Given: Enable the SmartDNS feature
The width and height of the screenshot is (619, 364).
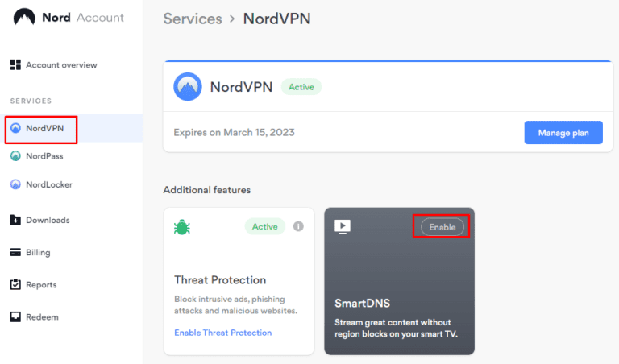Looking at the screenshot, I should click(442, 227).
